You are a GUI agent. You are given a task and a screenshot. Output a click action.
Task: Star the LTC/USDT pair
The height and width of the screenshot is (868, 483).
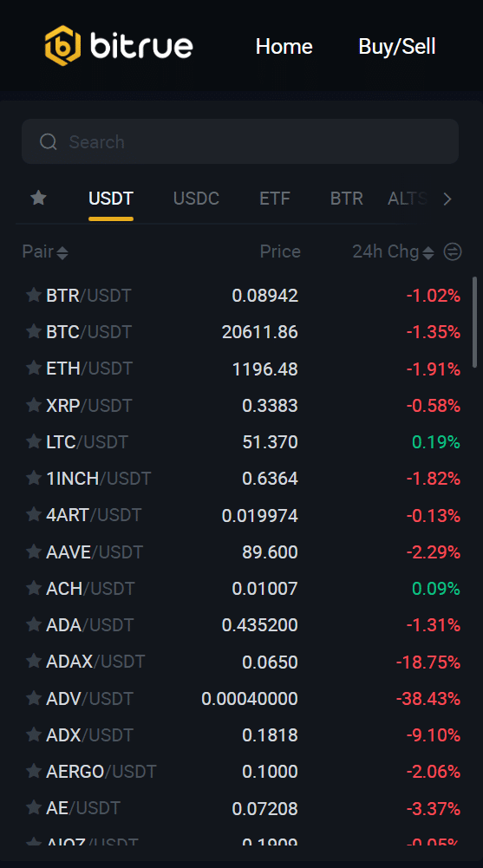pyautogui.click(x=34, y=441)
